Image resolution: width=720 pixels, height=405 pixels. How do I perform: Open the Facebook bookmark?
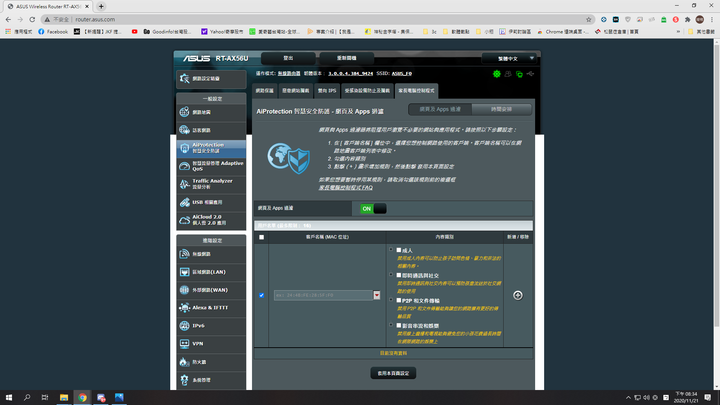click(x=53, y=32)
